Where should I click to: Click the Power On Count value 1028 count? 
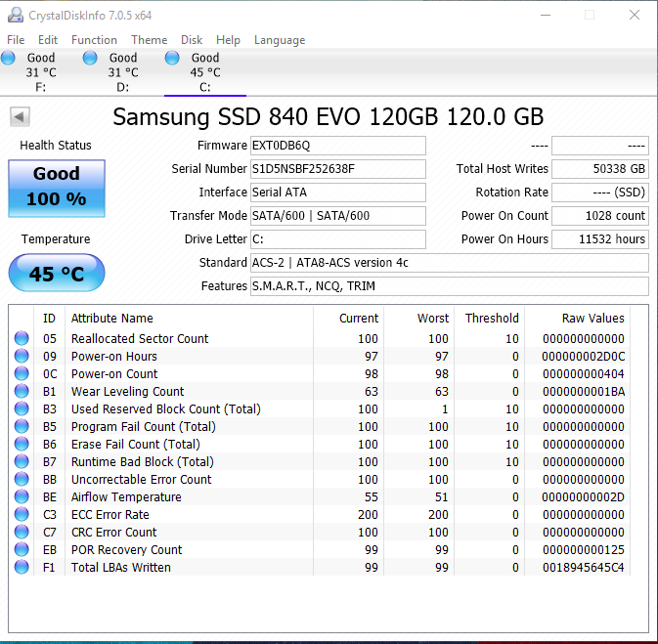point(600,216)
